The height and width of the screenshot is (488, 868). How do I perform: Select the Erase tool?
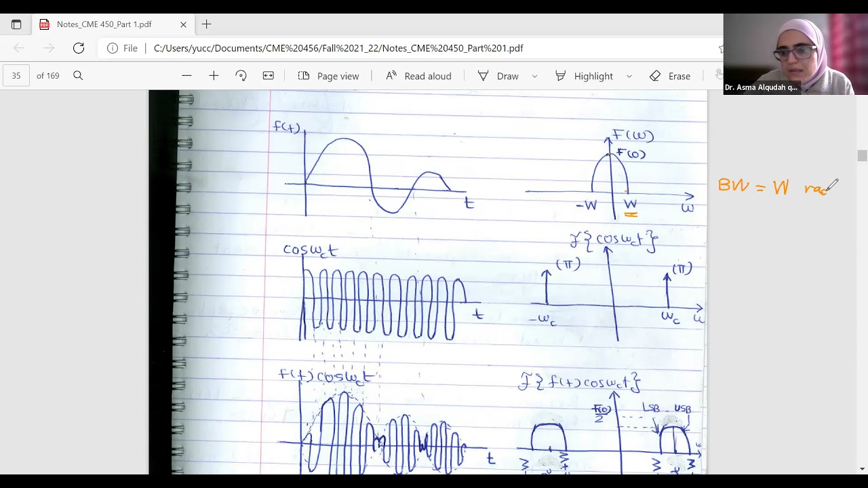(670, 76)
